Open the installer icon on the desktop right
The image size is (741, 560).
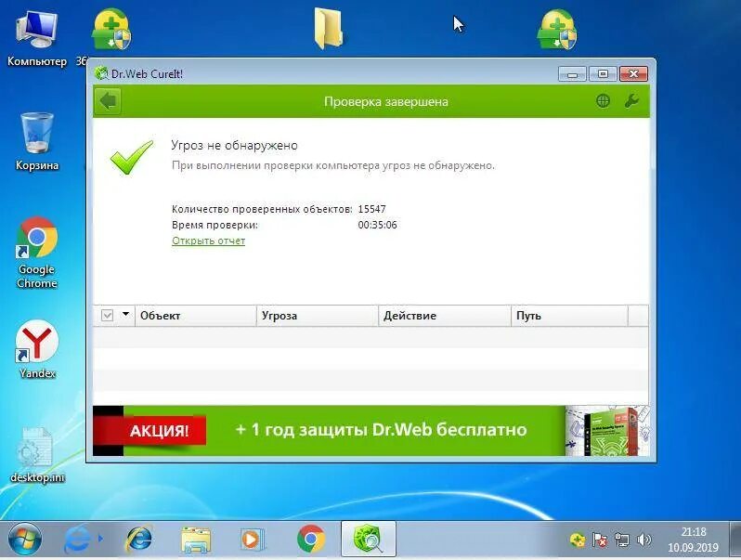(557, 30)
